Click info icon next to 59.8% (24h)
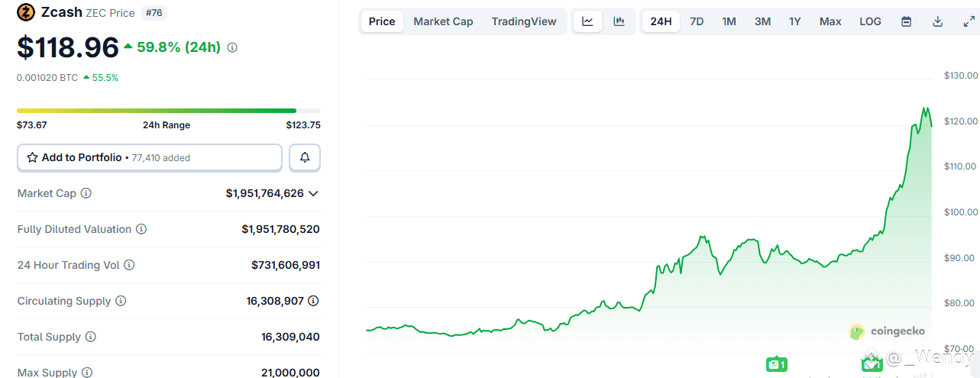Image resolution: width=980 pixels, height=378 pixels. coord(232,47)
